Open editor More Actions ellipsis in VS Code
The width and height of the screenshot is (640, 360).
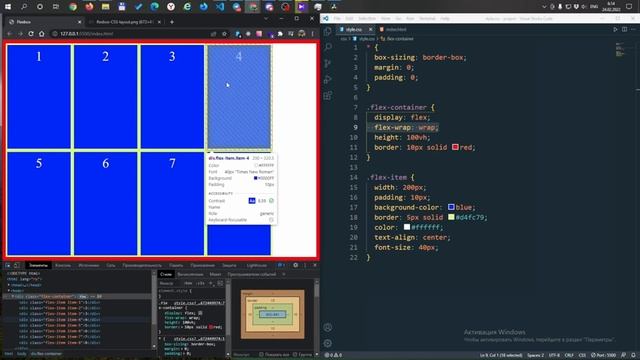point(633,29)
